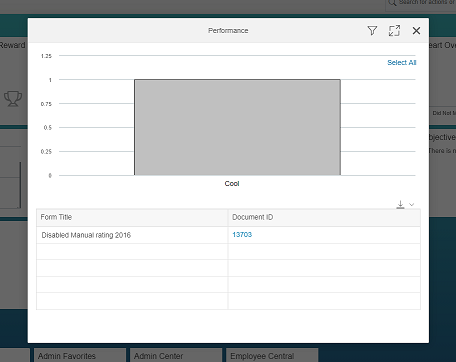Open the filter icon in Performance dialog

[x=372, y=31]
